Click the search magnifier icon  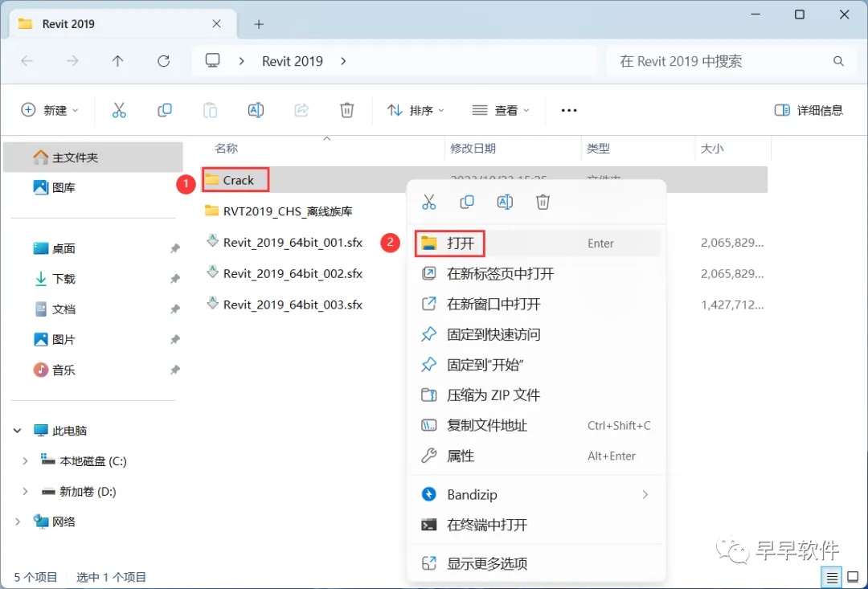[838, 61]
